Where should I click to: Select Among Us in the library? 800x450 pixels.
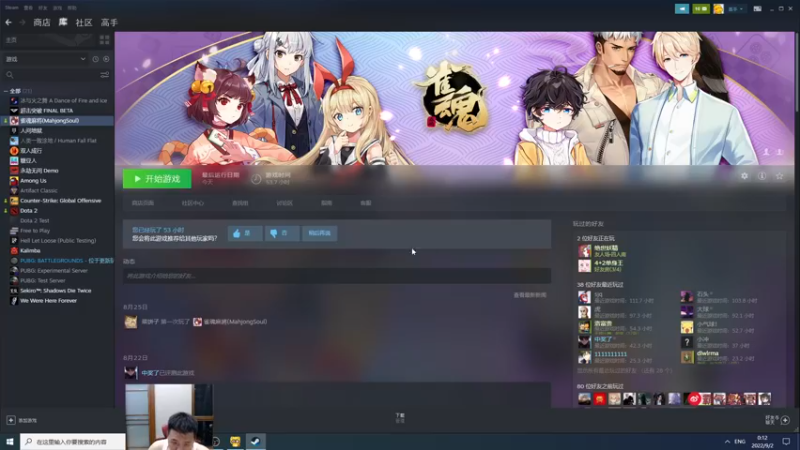click(x=33, y=181)
